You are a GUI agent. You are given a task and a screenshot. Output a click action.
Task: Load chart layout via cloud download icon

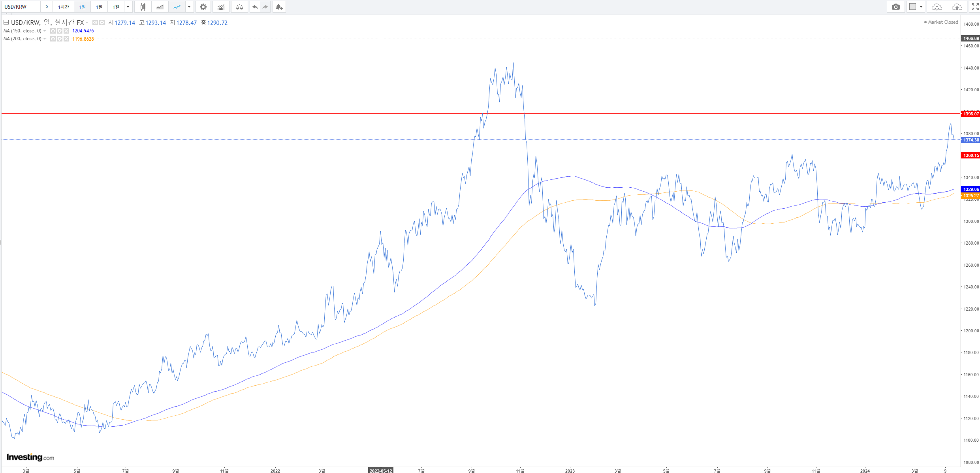coord(937,7)
